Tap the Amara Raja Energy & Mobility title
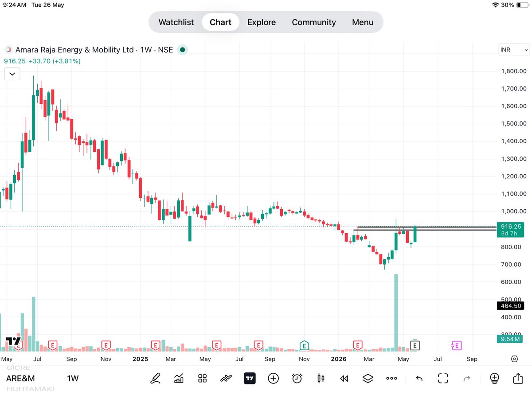532x399 pixels. pyautogui.click(x=74, y=50)
